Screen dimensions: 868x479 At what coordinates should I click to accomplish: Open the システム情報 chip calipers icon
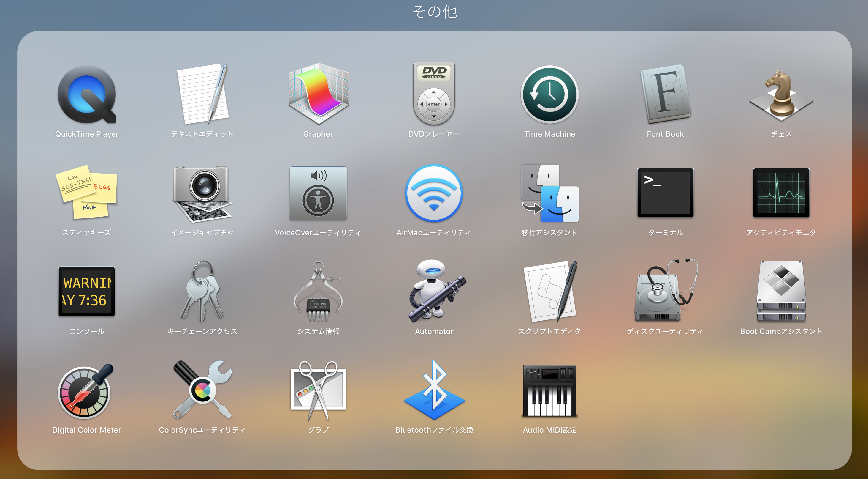tap(319, 292)
